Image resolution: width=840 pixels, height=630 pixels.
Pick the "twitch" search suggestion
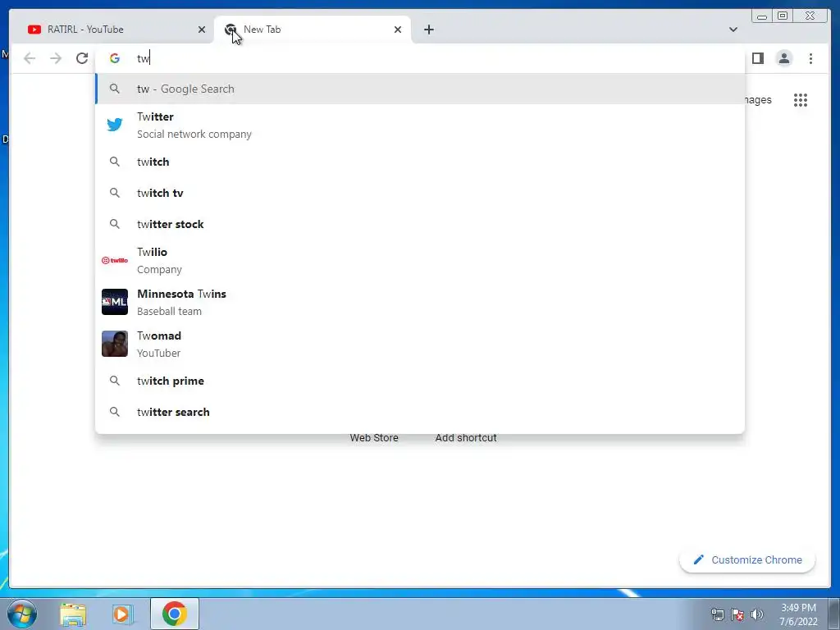(x=420, y=162)
